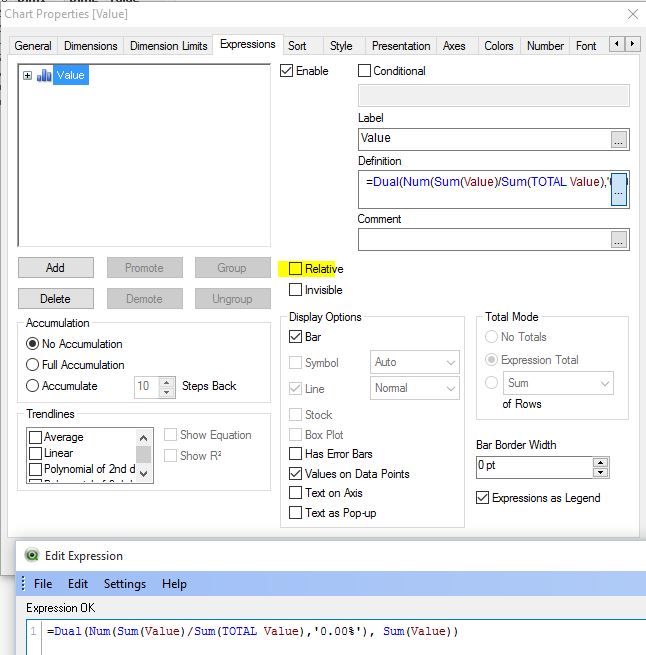Click into the Definition expression field
The height and width of the screenshot is (655, 646).
(484, 189)
